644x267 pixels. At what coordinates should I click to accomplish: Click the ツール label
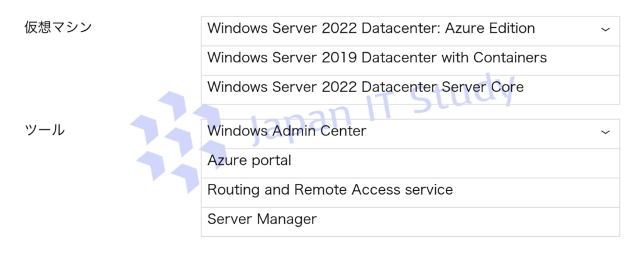click(x=44, y=130)
